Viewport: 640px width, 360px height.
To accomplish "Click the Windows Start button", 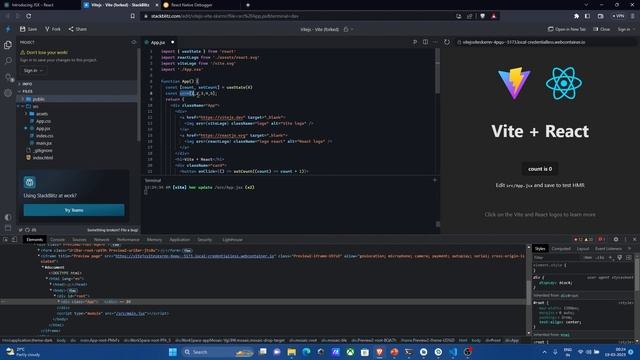I will click(173, 351).
